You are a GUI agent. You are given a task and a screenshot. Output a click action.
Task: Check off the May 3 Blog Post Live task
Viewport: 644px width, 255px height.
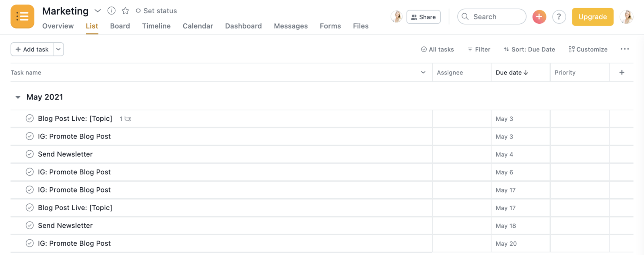pos(30,118)
